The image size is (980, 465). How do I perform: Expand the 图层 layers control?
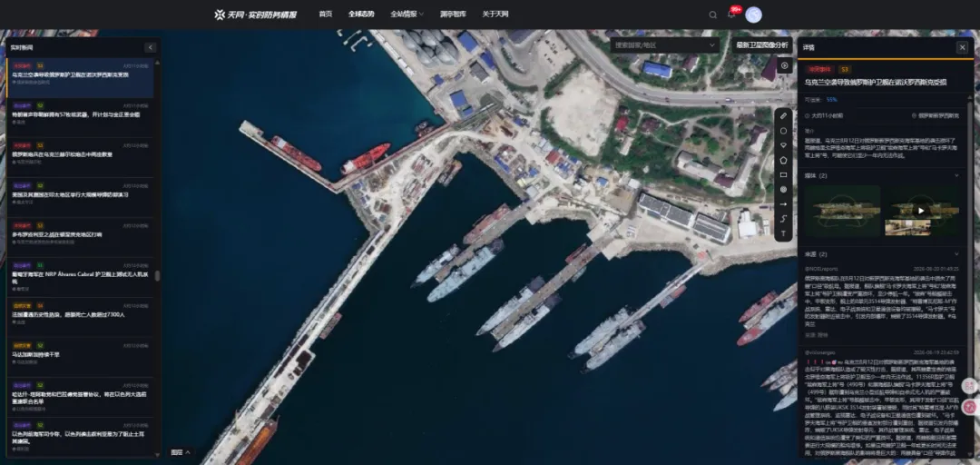(180, 452)
